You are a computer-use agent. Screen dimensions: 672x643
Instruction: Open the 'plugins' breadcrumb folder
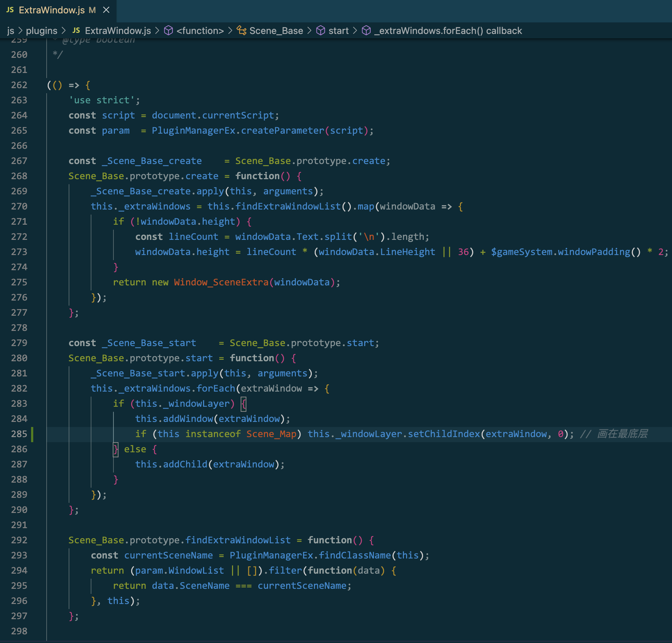[x=42, y=31]
